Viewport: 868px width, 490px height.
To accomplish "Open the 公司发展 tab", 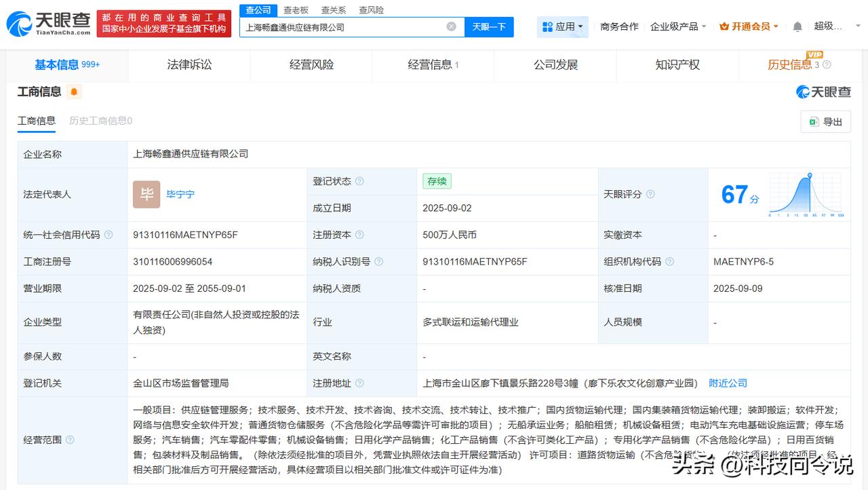I will [x=555, y=64].
